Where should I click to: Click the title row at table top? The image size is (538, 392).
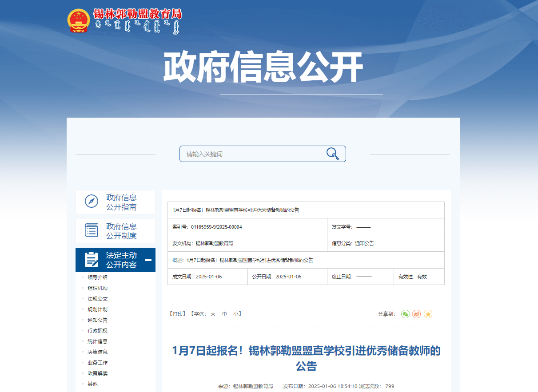306,210
